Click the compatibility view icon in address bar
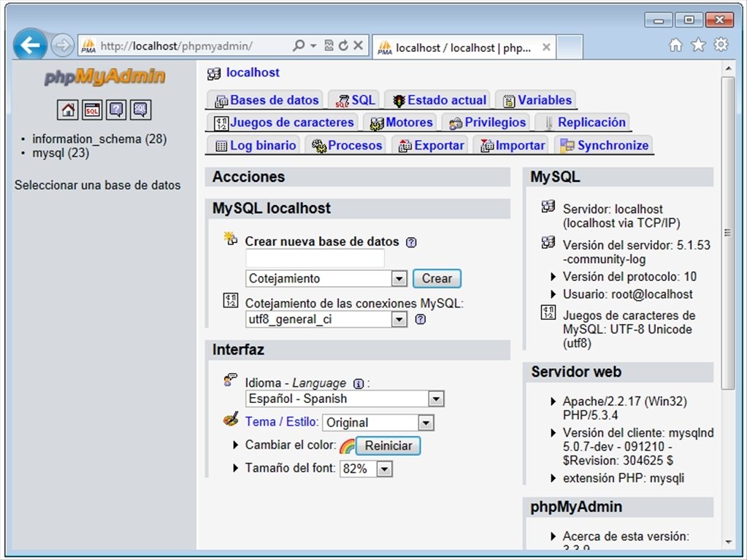Image resolution: width=747 pixels, height=560 pixels. 329,46
